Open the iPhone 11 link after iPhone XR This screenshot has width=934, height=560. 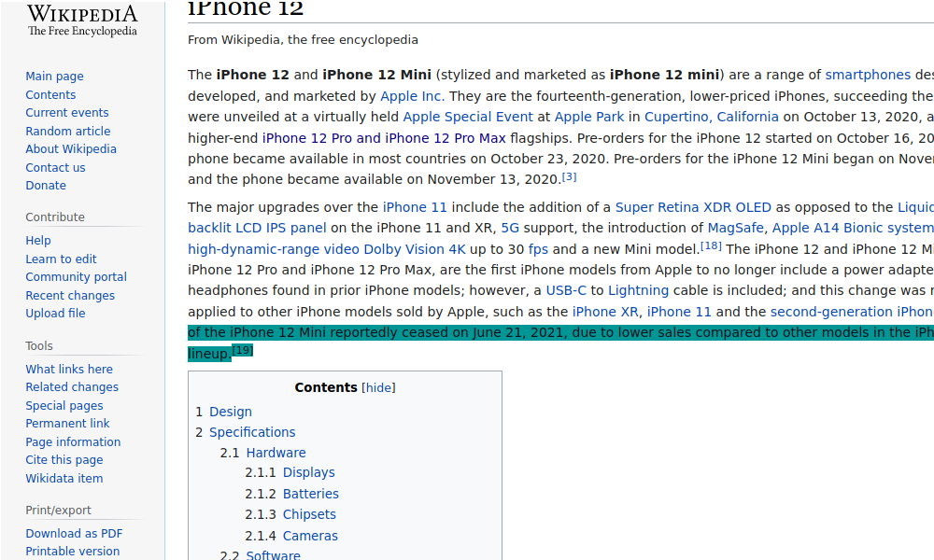click(x=679, y=312)
